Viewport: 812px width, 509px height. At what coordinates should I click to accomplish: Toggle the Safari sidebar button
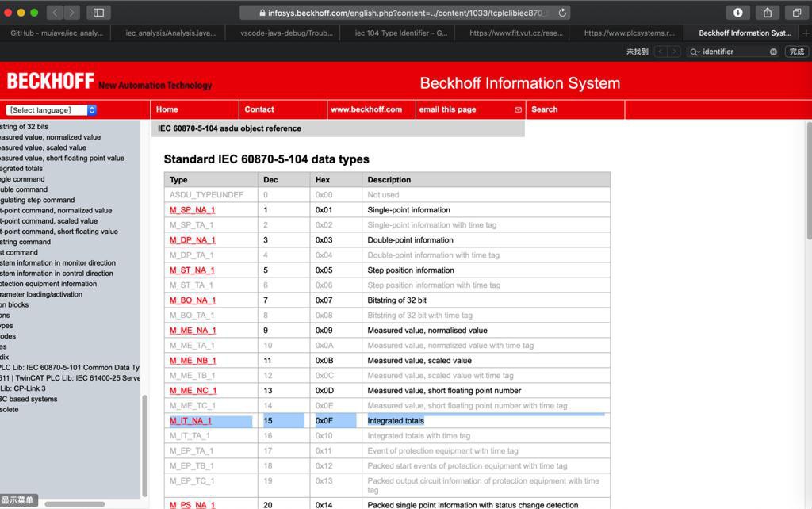point(98,13)
